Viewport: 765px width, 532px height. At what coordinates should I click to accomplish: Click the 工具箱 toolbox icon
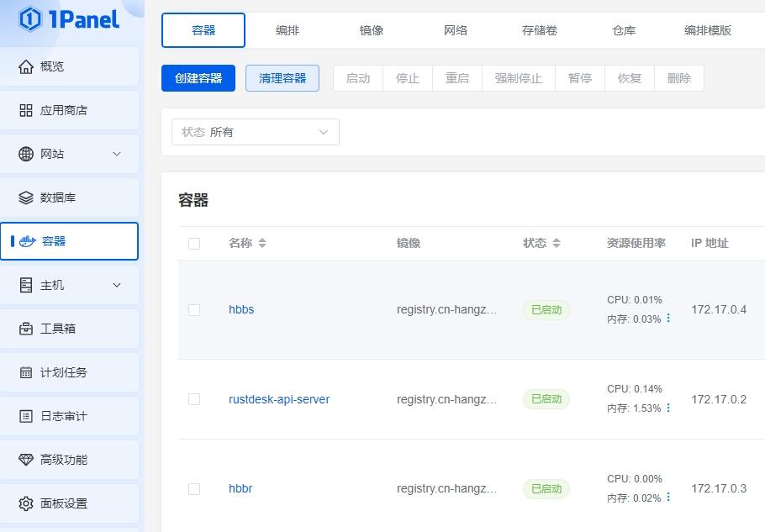pyautogui.click(x=26, y=329)
